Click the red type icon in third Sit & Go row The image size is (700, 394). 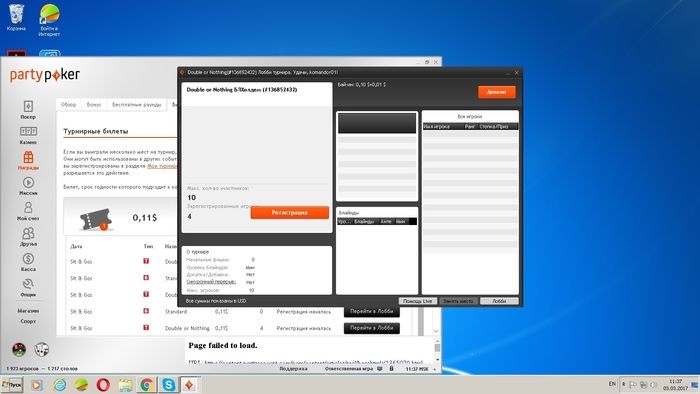point(146,294)
